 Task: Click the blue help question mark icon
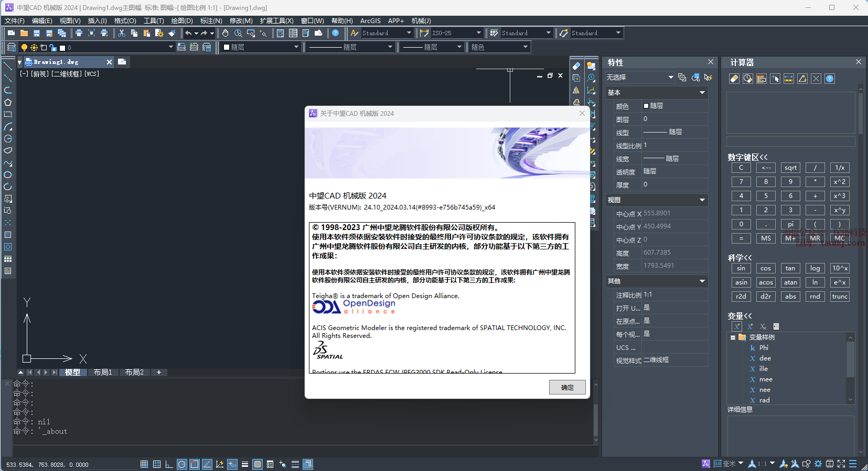point(336,33)
